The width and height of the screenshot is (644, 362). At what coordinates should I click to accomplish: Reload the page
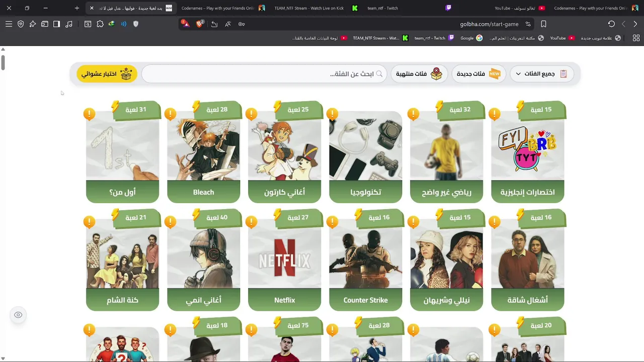(x=611, y=24)
